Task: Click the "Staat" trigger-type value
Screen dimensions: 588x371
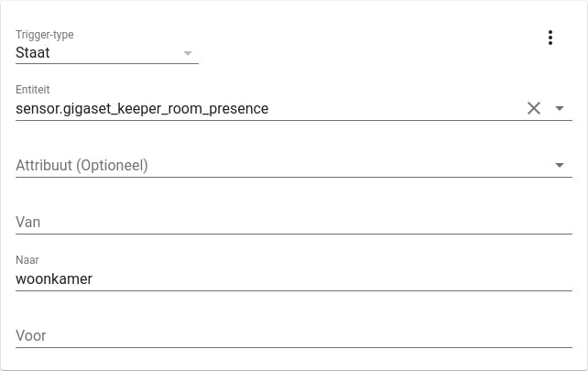Action: (x=33, y=53)
